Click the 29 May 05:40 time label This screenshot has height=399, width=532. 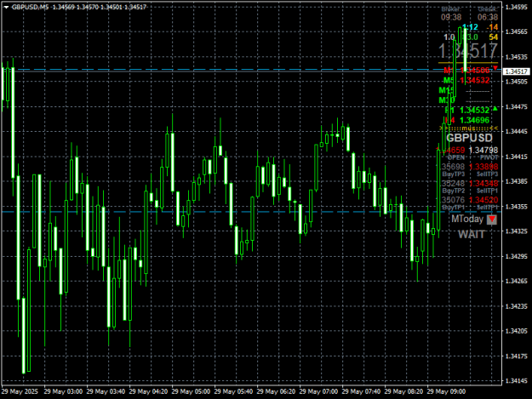(233, 391)
